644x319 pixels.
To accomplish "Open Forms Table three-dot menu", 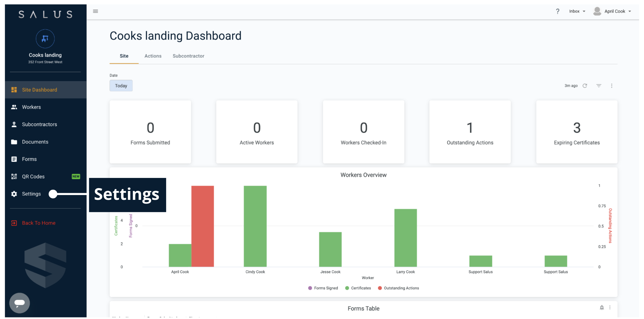I will [x=610, y=308].
